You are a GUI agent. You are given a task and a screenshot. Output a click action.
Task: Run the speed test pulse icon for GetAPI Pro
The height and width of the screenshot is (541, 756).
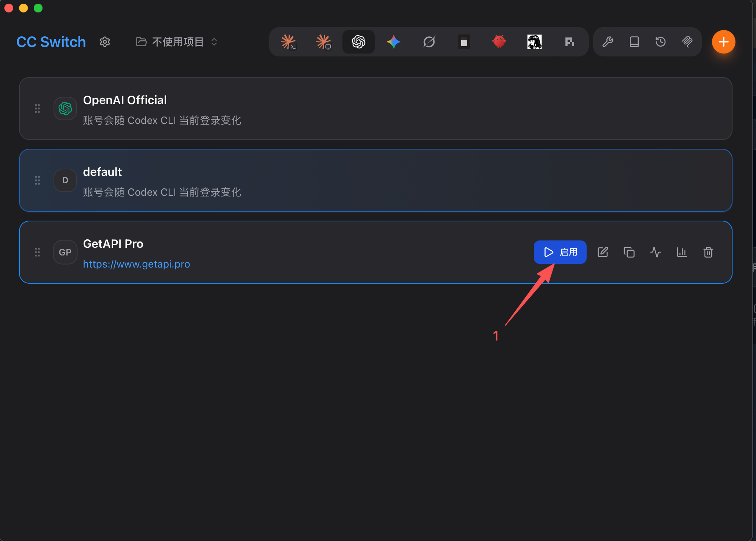click(x=656, y=252)
